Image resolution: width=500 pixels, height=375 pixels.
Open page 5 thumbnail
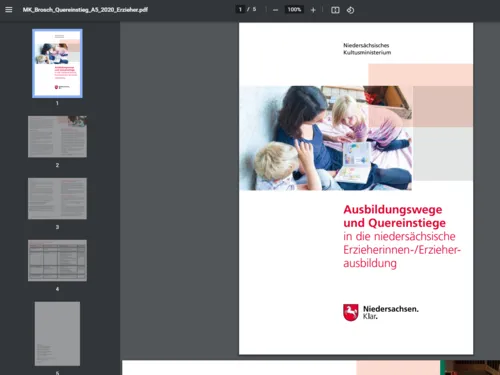point(57,334)
